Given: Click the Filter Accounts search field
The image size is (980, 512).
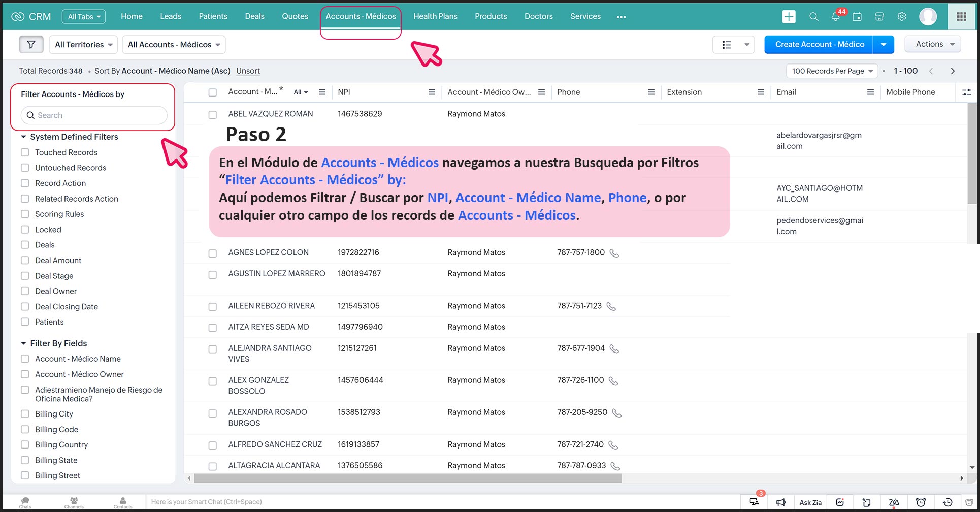Looking at the screenshot, I should coord(94,115).
